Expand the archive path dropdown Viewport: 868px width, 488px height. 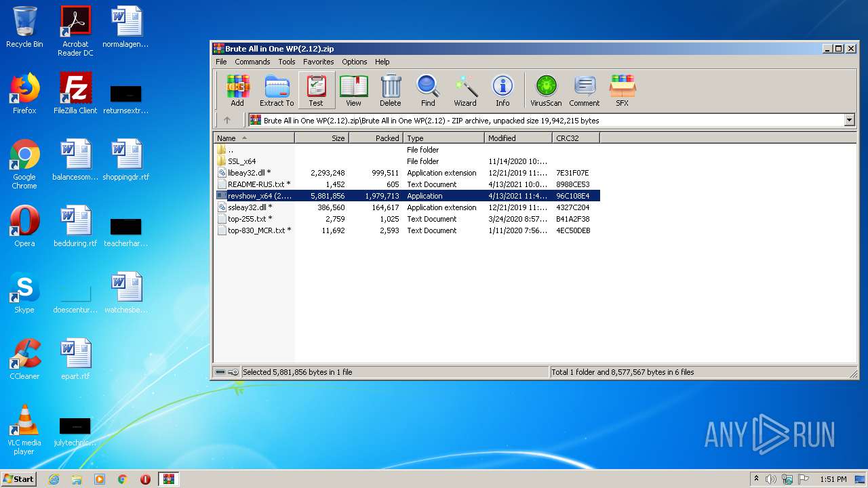pyautogui.click(x=849, y=120)
